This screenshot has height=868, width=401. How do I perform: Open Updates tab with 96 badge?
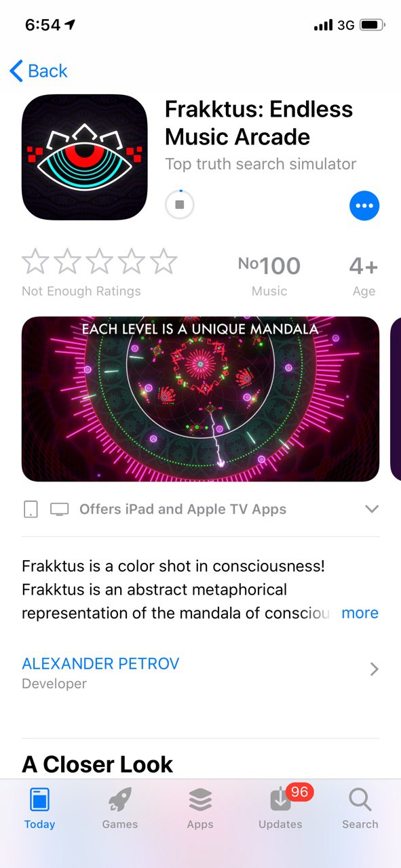point(280,809)
